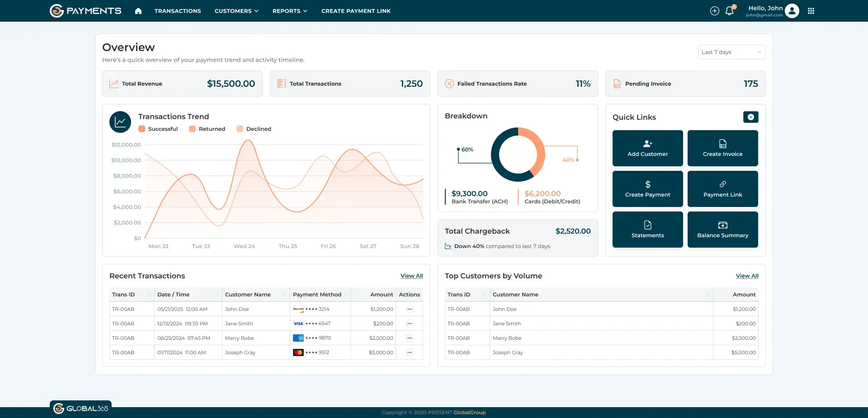
Task: Toggle the Declined series legend
Action: click(x=254, y=129)
